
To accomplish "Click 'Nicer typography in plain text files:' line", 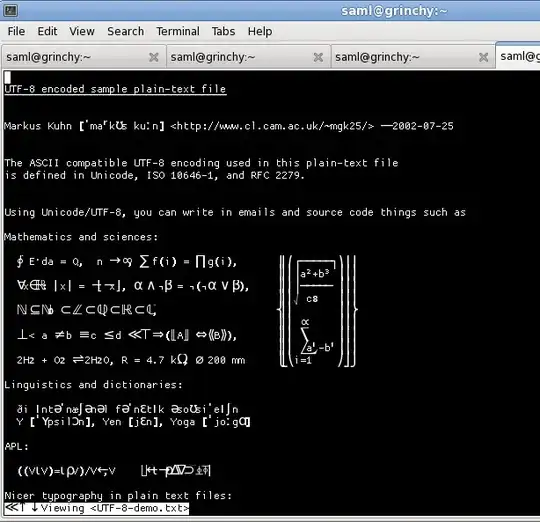I will point(118,495).
